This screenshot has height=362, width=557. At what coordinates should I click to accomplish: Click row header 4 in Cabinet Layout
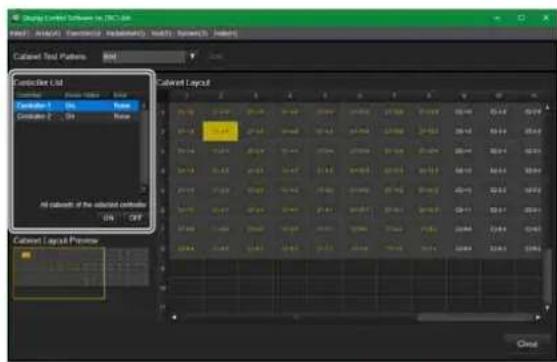[x=163, y=171]
